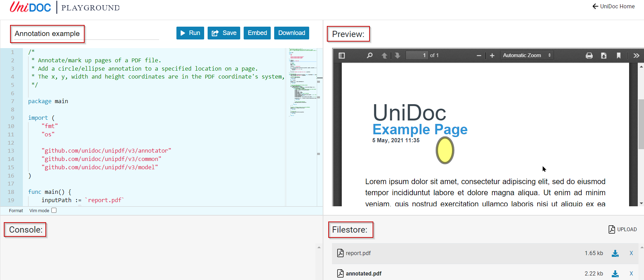Viewport: 644px width, 280px height.
Task: Download report.pdf from the filestore
Action: (615, 253)
